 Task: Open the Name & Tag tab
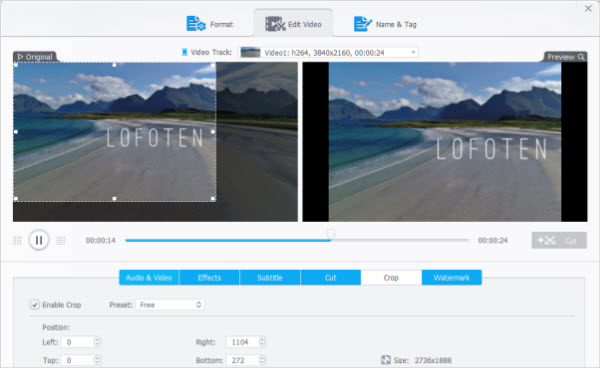pos(385,24)
